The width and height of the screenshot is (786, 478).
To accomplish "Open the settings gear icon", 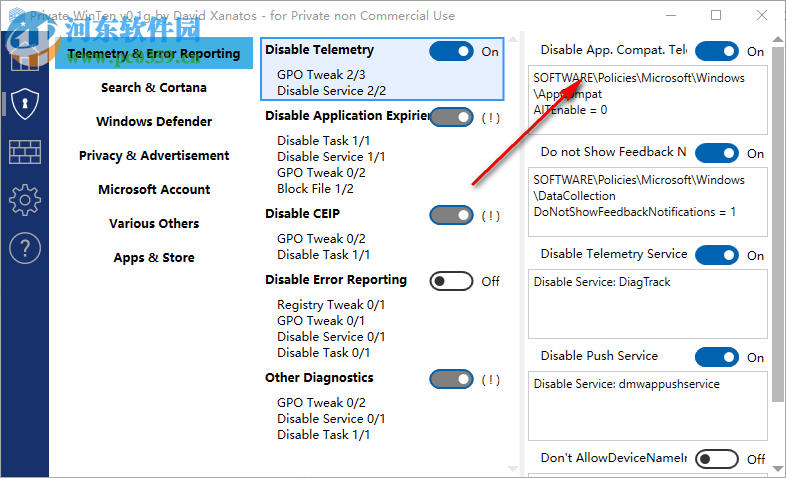I will [24, 200].
